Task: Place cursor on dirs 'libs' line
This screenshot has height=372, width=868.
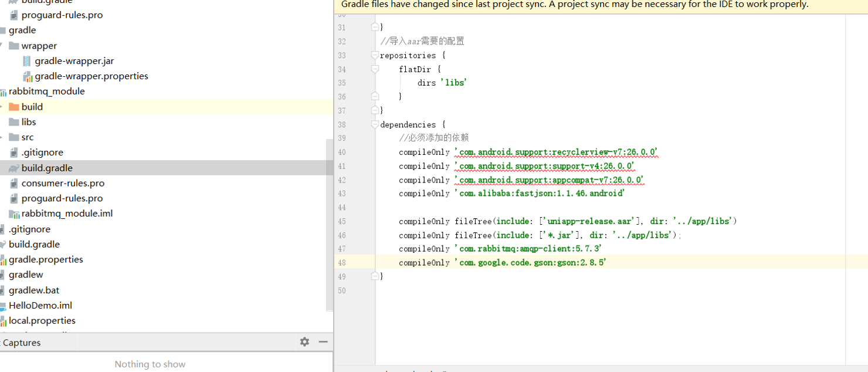Action: point(442,83)
